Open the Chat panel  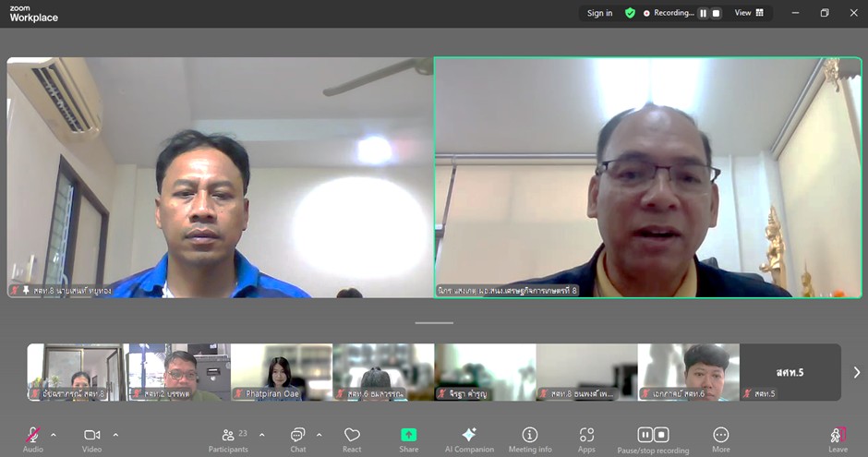click(297, 436)
